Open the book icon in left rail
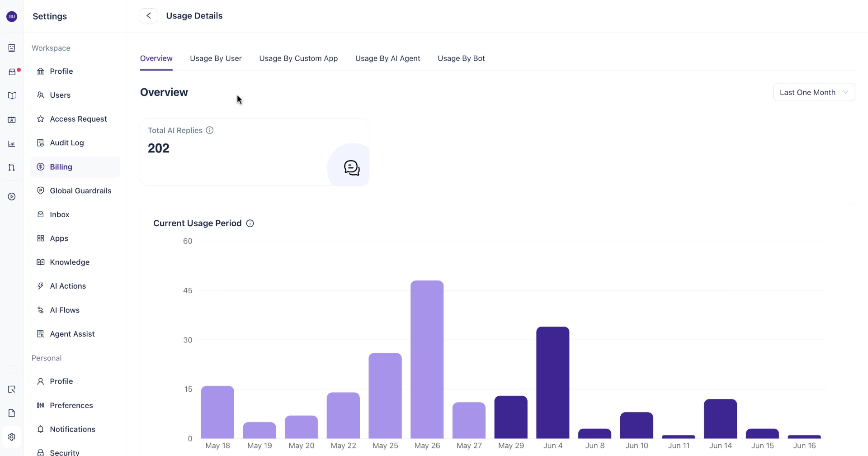 [12, 96]
